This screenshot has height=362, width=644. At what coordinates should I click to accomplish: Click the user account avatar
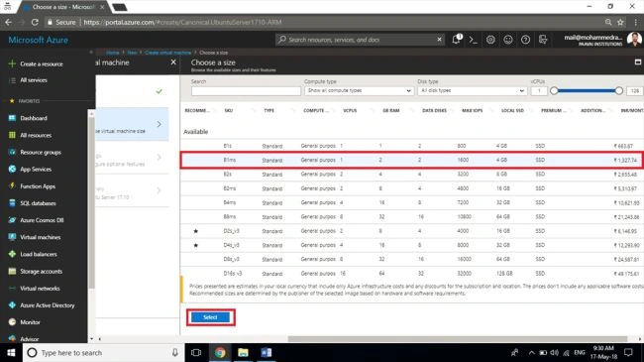click(634, 40)
